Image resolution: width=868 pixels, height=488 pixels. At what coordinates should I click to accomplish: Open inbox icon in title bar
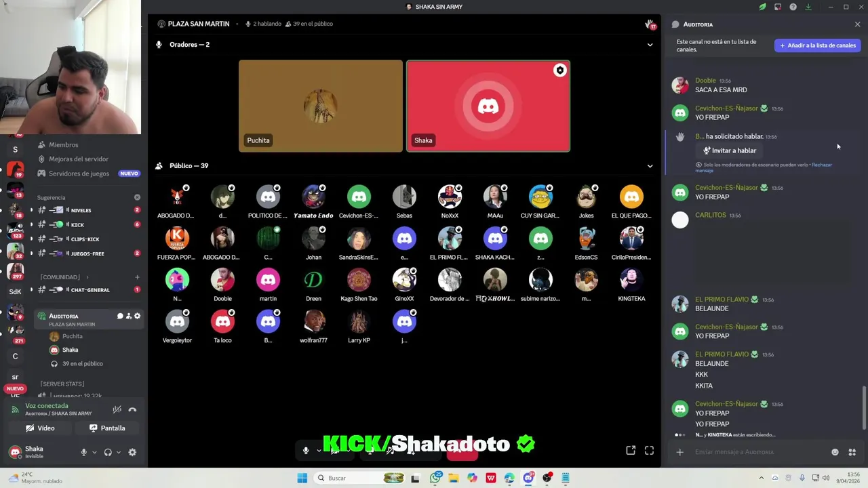(x=778, y=7)
